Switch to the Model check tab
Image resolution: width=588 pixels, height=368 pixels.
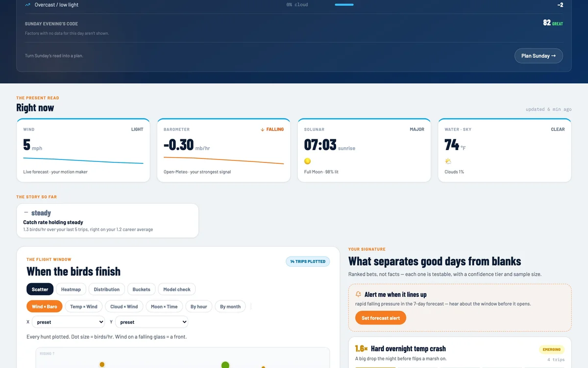click(x=177, y=289)
